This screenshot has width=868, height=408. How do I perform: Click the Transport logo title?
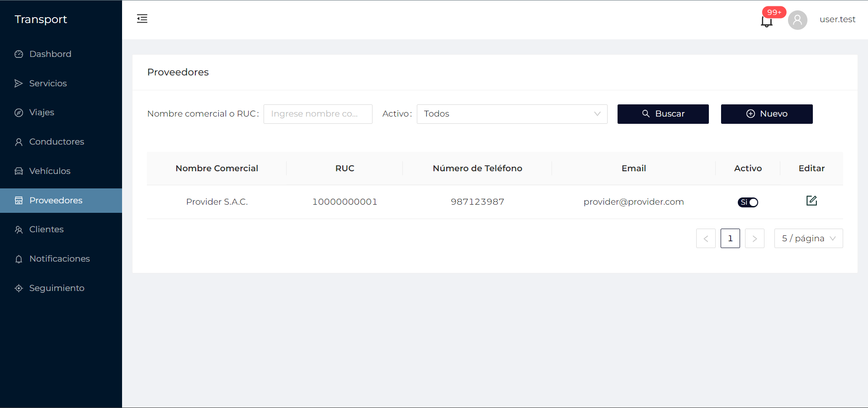41,19
